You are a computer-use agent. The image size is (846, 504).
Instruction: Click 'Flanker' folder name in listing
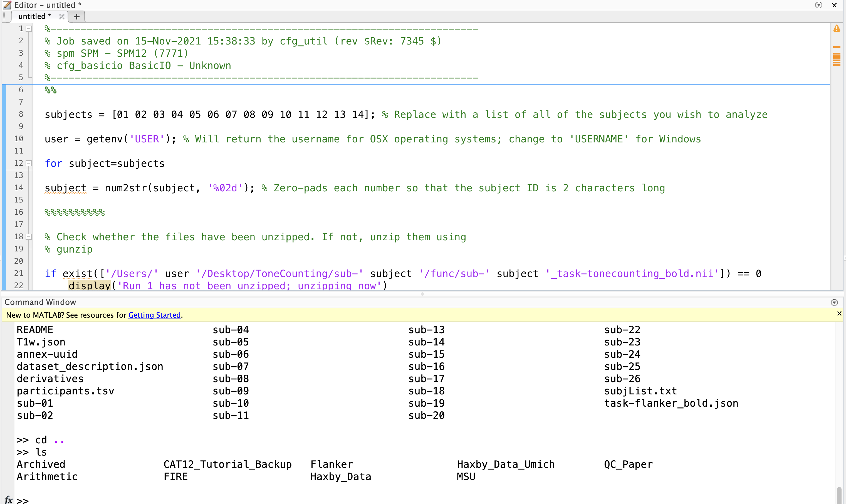[332, 464]
